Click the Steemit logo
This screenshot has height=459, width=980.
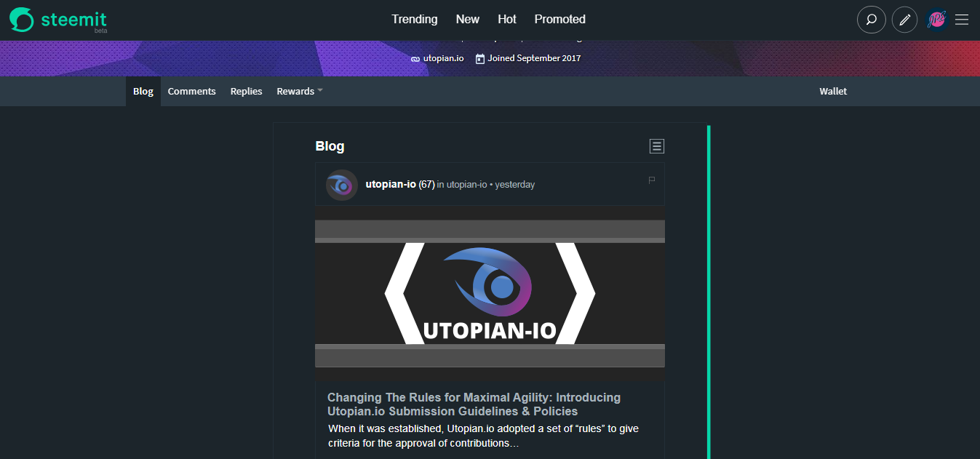pyautogui.click(x=57, y=20)
